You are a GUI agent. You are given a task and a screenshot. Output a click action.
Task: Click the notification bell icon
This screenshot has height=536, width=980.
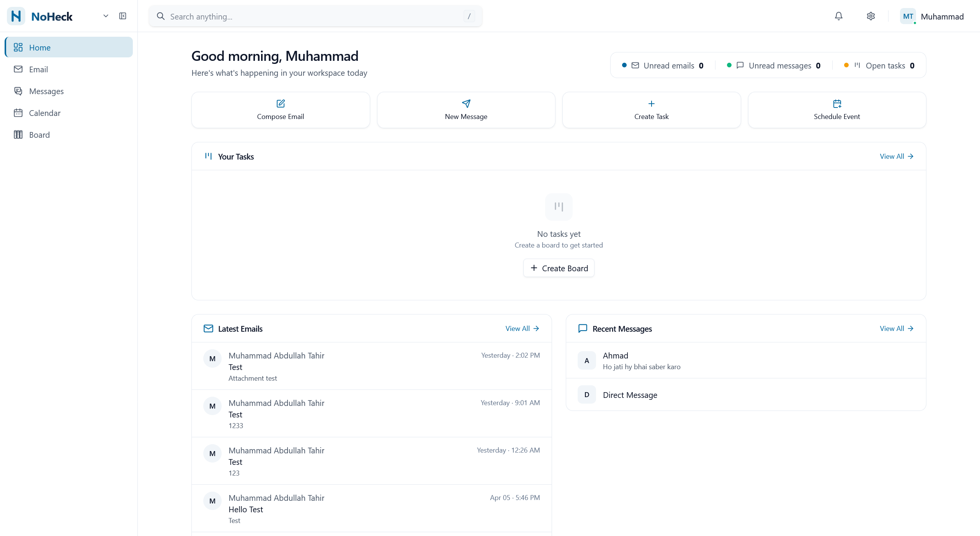(x=838, y=16)
